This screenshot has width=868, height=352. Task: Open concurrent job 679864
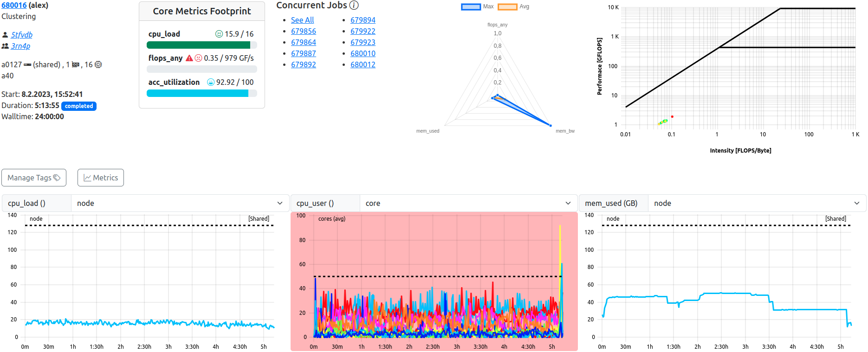pyautogui.click(x=304, y=42)
